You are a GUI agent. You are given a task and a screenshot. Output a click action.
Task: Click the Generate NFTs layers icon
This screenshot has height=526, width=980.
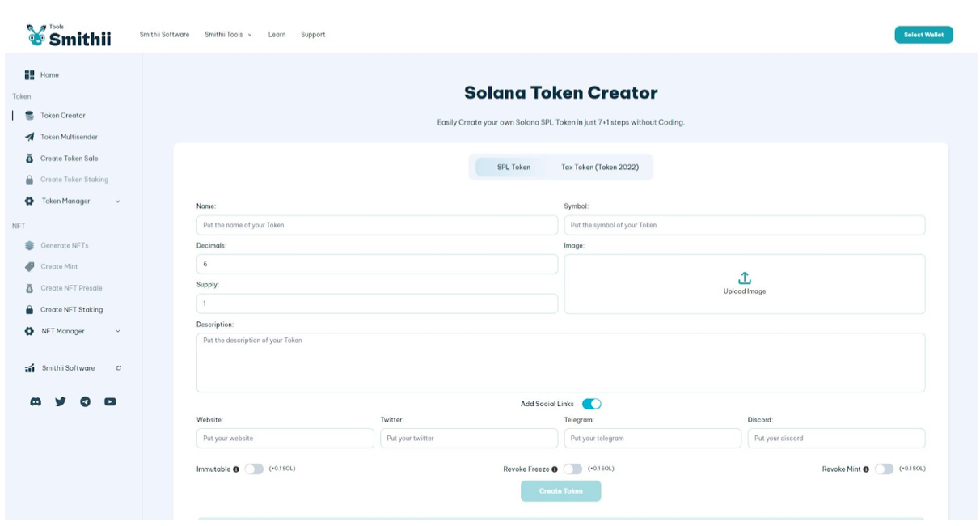[x=29, y=245]
